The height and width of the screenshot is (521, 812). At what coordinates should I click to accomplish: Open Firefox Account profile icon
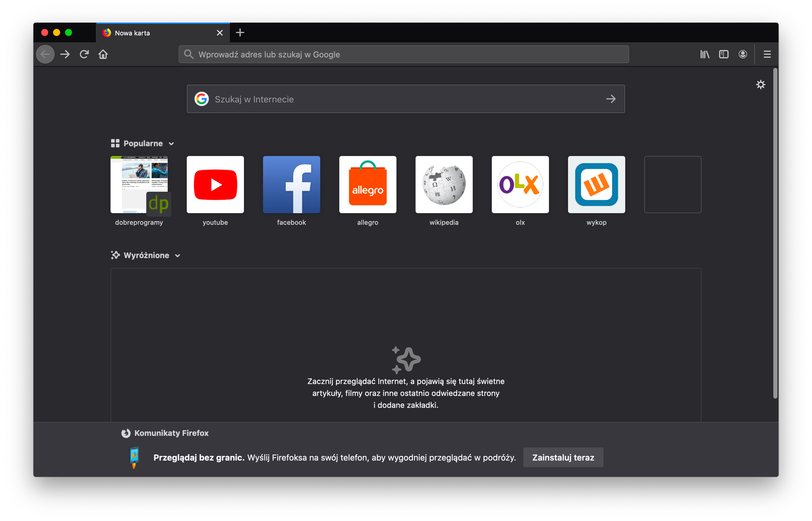(x=743, y=54)
